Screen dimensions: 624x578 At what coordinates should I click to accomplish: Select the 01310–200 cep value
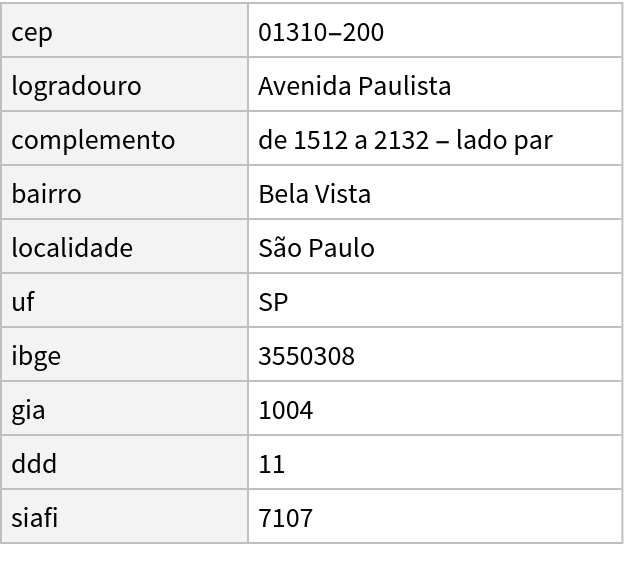pyautogui.click(x=321, y=32)
